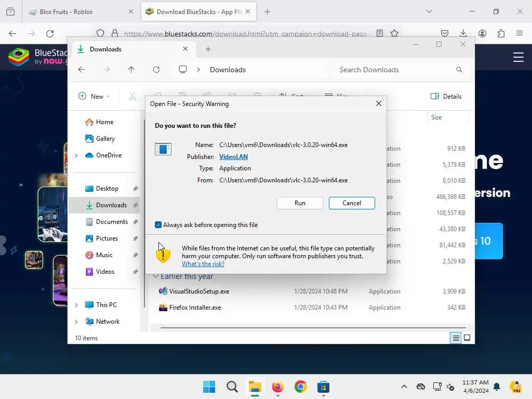Unpin Desktop using its pin icon
This screenshot has width=532, height=399.
click(x=136, y=189)
